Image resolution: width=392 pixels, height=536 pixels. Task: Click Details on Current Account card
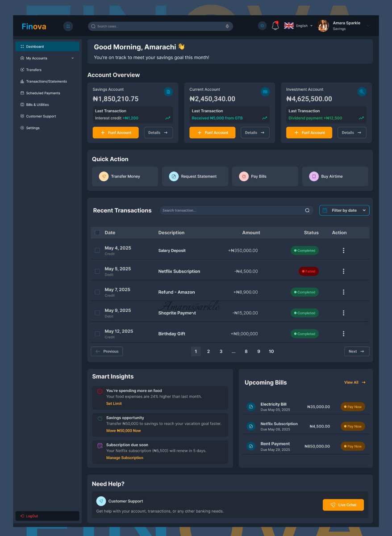pos(255,133)
